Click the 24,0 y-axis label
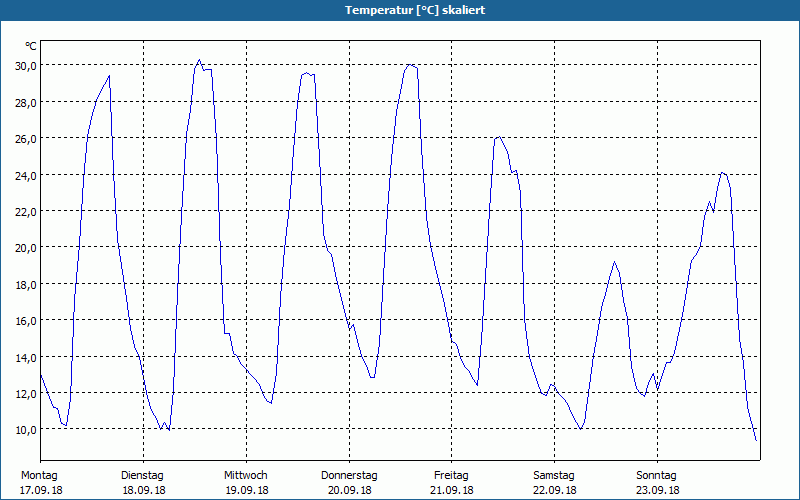Image resolution: width=800 pixels, height=500 pixels. 26,175
